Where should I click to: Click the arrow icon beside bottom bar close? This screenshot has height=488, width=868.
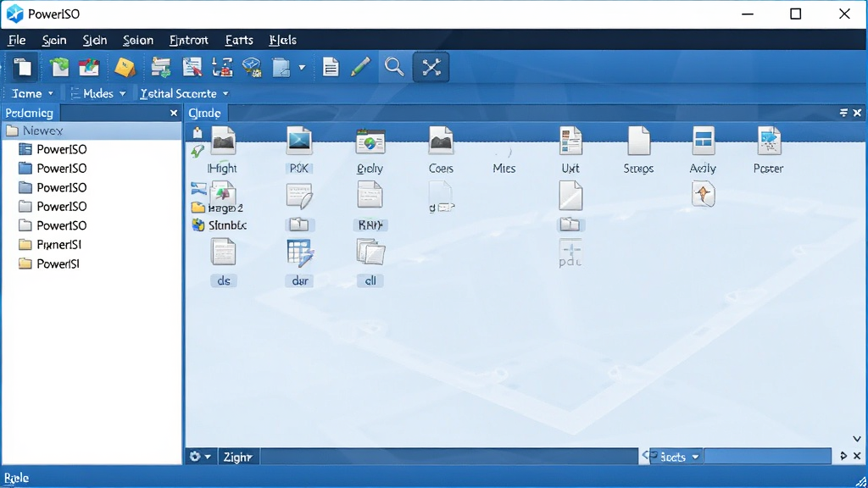point(843,456)
